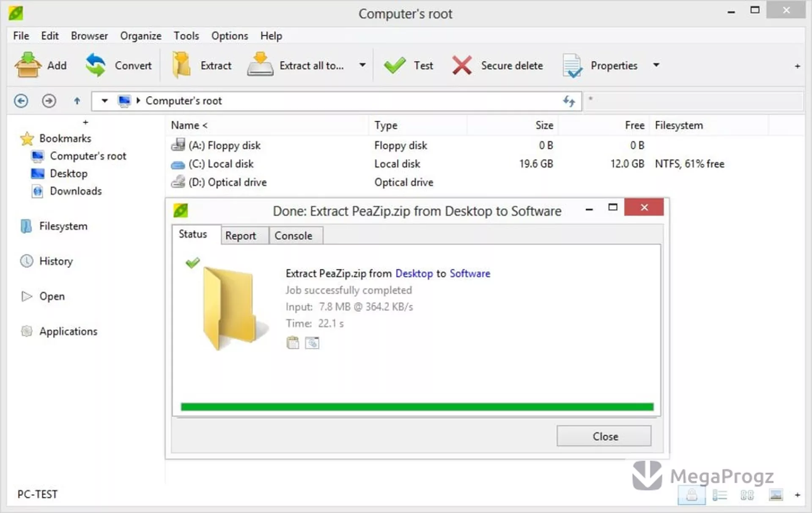812x513 pixels.
Task: Switch to details list view icon
Action: pos(719,495)
